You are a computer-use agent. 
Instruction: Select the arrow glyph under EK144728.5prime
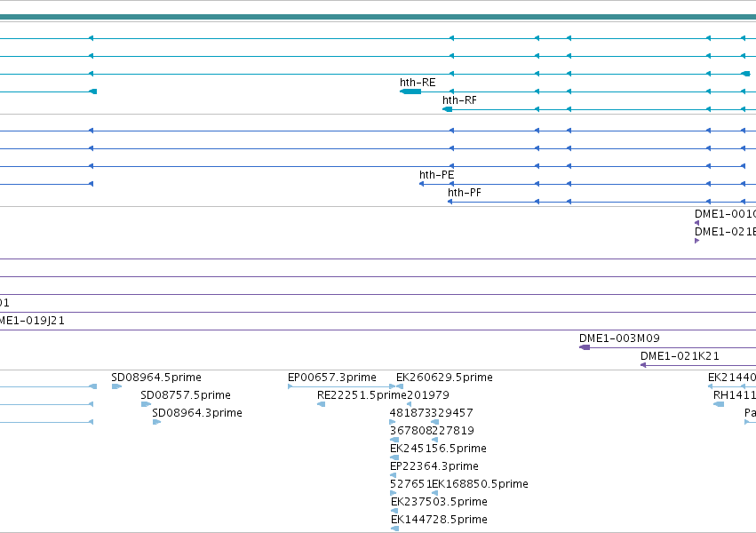coord(394,529)
